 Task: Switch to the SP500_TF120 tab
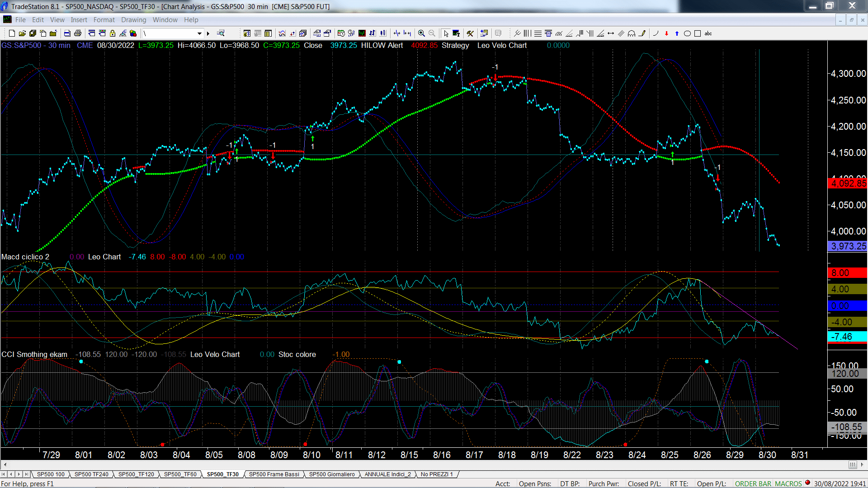pos(136,474)
